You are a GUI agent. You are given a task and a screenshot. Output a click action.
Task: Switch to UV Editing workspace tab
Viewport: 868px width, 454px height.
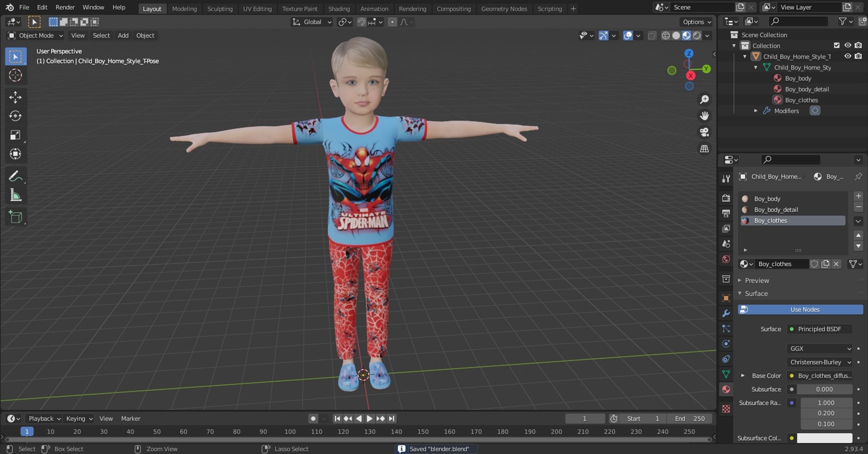257,9
